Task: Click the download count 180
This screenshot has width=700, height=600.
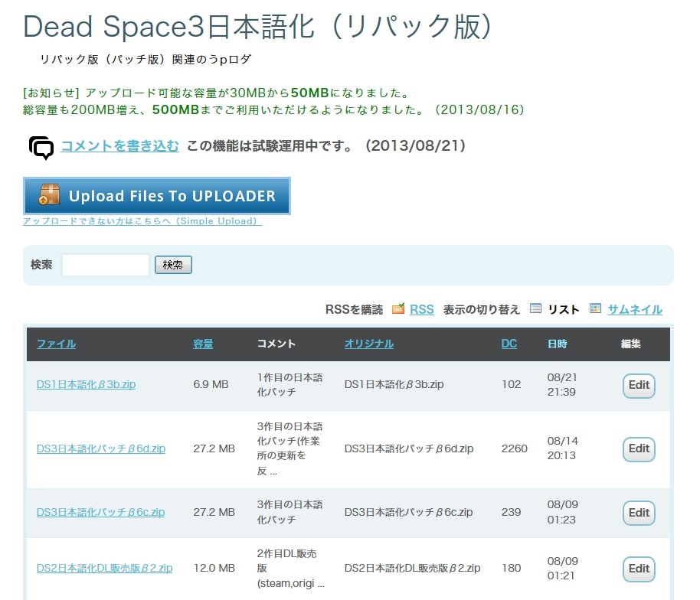Action: [511, 569]
